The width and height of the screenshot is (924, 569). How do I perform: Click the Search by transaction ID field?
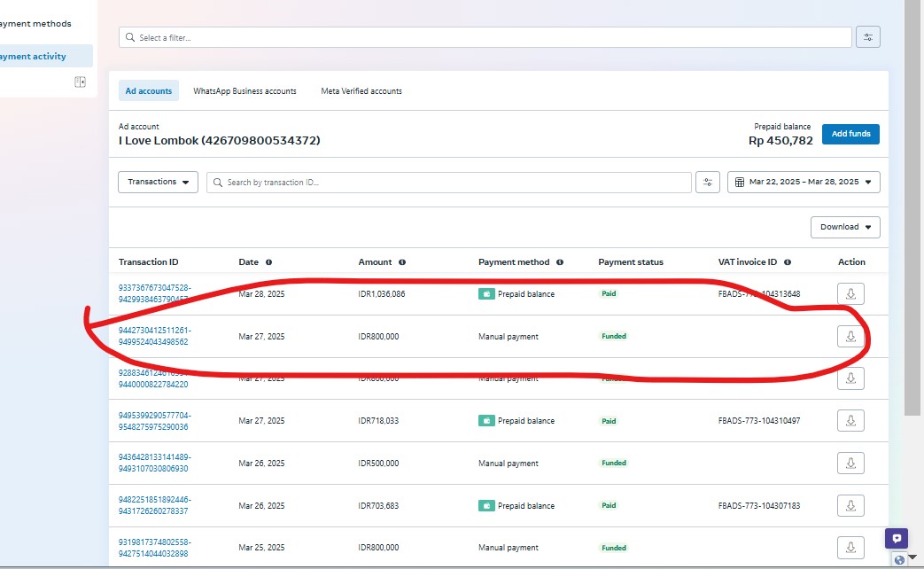(449, 183)
